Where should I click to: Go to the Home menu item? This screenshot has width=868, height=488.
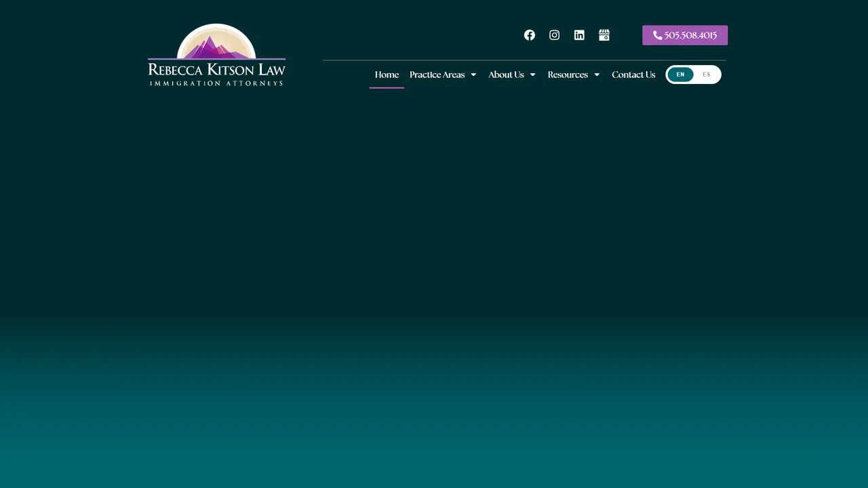(387, 75)
